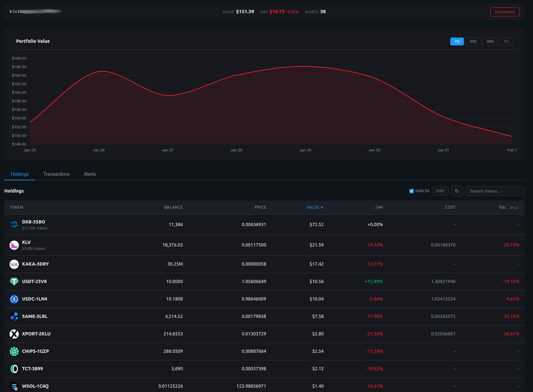
Task: Click the Search tokens input field
Action: pos(495,191)
